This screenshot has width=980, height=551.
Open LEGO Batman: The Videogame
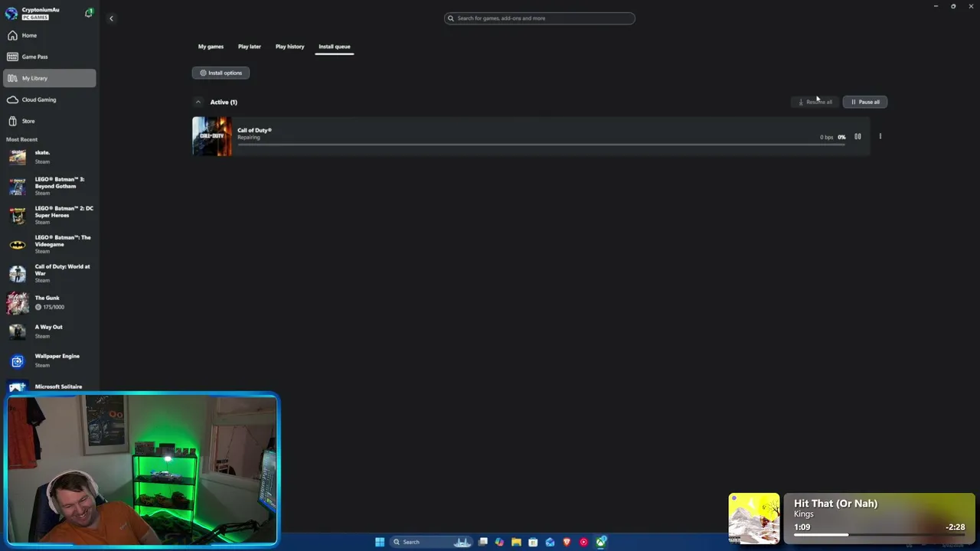click(x=49, y=244)
